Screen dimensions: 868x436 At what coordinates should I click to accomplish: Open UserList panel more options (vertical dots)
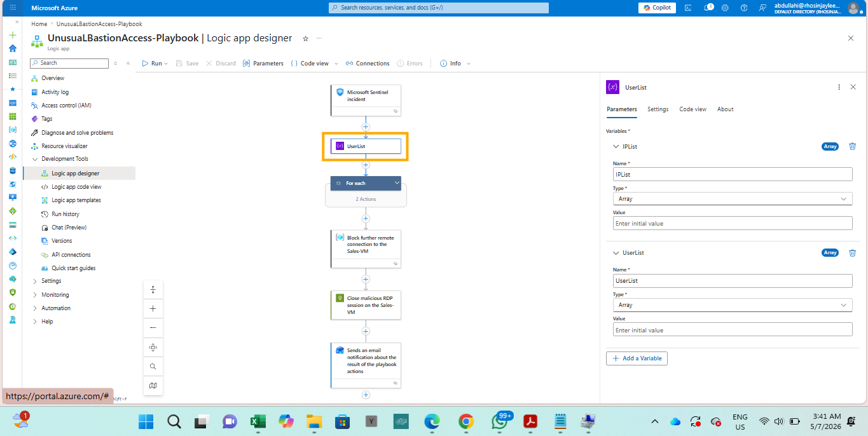point(839,87)
